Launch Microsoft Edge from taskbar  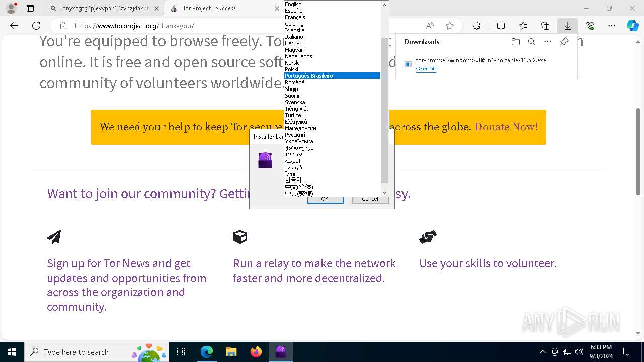coord(207,352)
